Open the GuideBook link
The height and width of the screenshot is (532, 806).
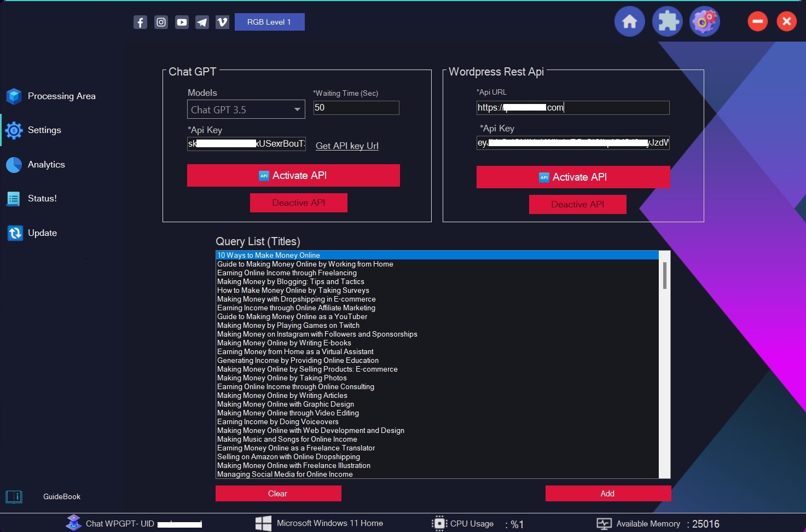tap(62, 496)
